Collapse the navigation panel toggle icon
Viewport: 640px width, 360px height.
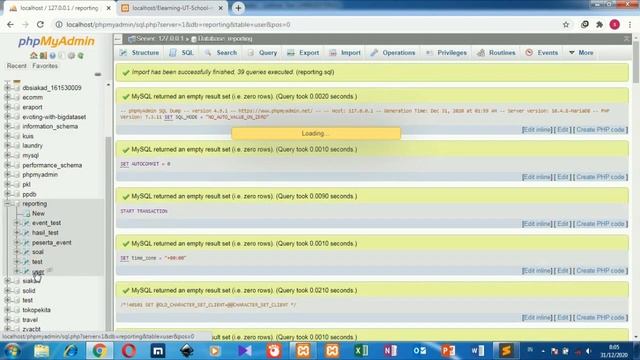[118, 39]
